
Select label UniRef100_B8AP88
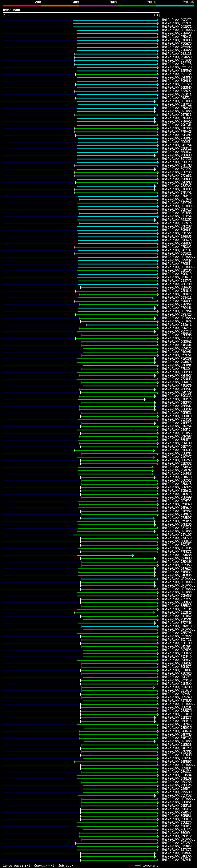[176, 372]
